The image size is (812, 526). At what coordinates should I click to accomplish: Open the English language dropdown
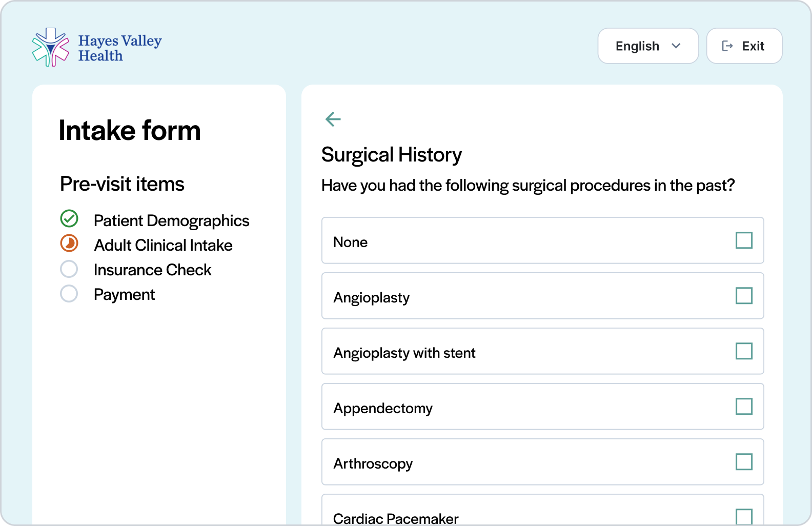coord(648,46)
